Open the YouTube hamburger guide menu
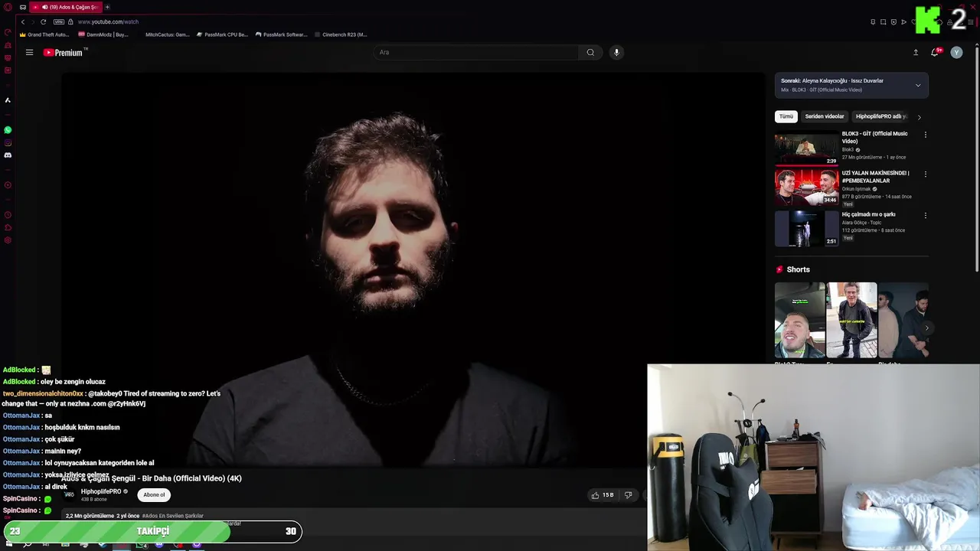 [29, 53]
